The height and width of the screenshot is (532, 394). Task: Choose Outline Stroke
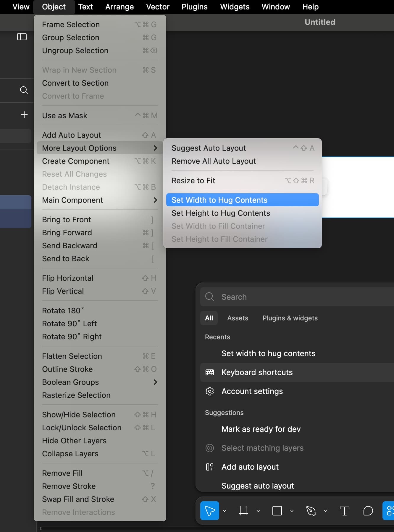tap(100, 369)
